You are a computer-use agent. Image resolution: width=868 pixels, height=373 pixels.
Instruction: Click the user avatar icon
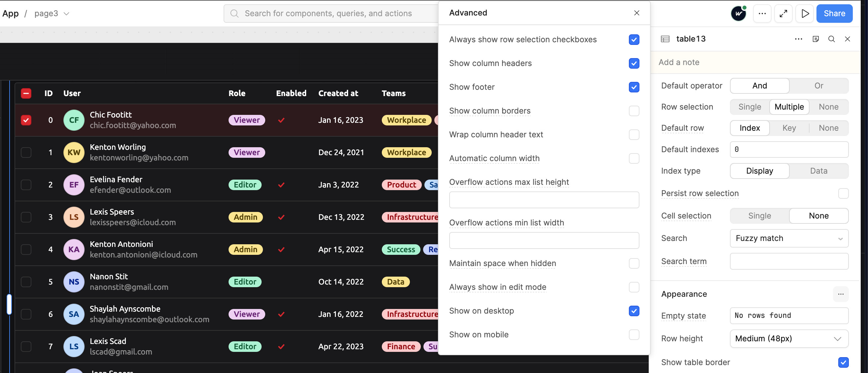(738, 14)
